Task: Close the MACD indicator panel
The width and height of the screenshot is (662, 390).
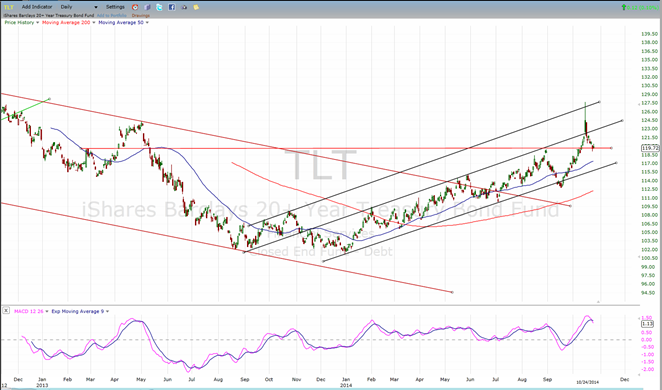Action: [6, 310]
